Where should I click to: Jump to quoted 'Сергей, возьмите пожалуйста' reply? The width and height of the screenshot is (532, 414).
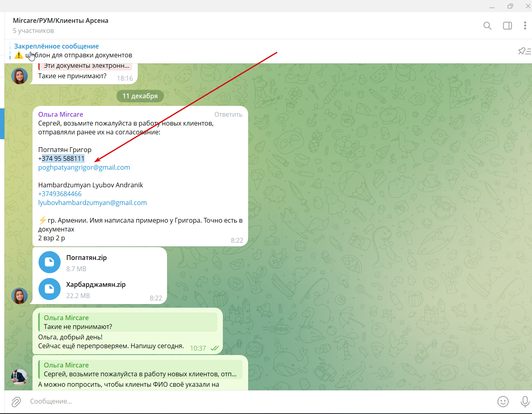pyautogui.click(x=141, y=369)
